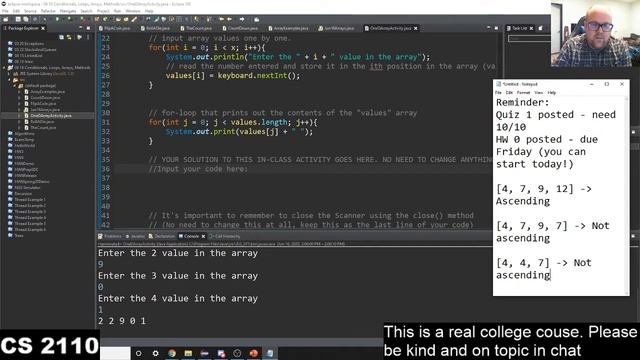This screenshot has height=360, width=640.
Task: Open the Source menu
Action: click(30, 11)
